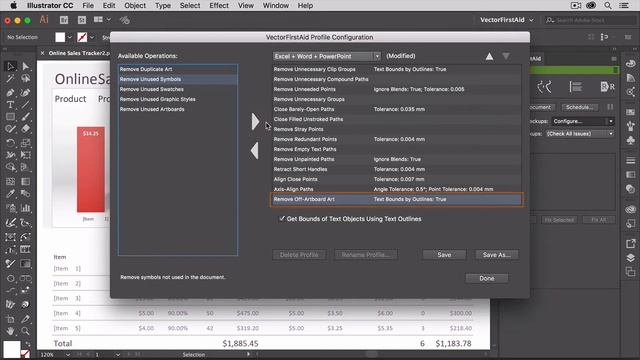This screenshot has height=360, width=640.
Task: Open the Object menu
Action: pos(135,5)
